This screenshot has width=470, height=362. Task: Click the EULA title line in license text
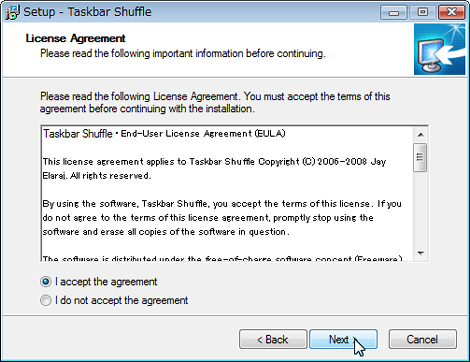point(164,134)
